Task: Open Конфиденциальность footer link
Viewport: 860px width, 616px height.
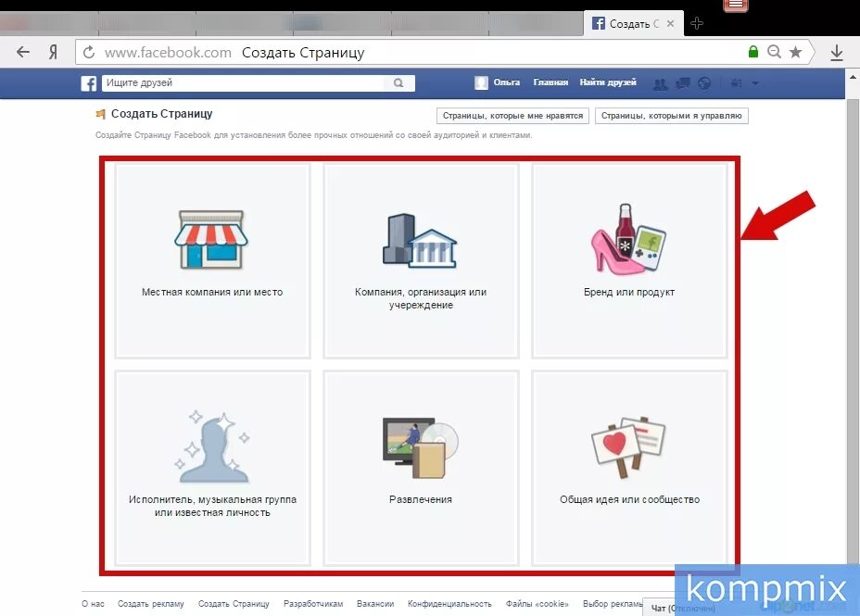Action: [x=449, y=603]
